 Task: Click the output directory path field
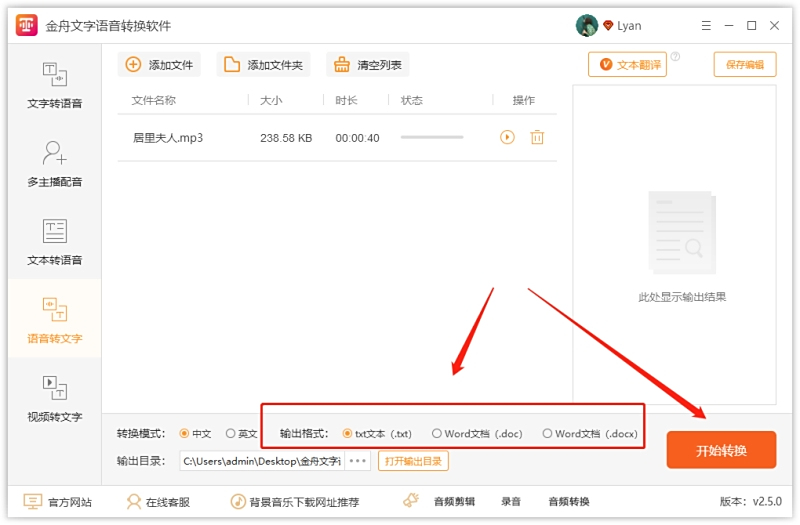(261, 461)
